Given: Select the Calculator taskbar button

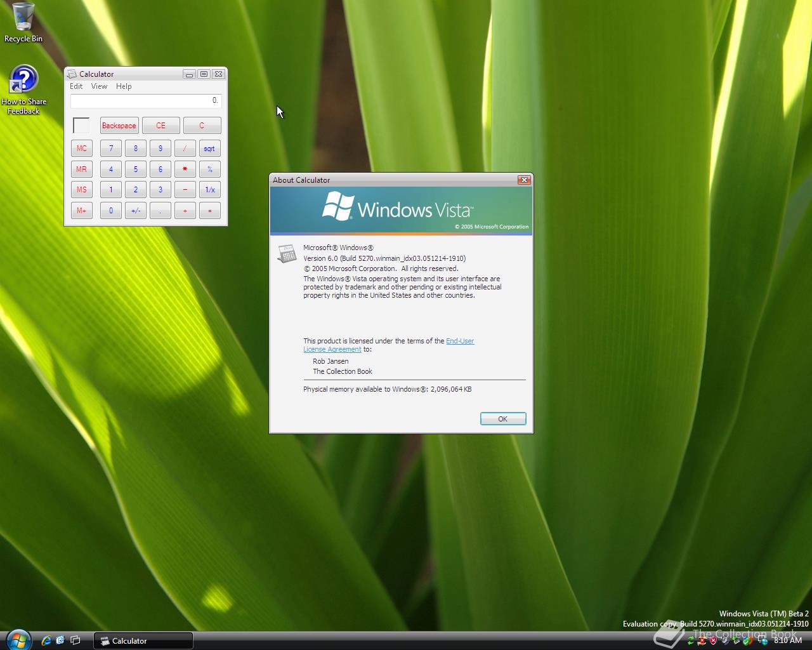Looking at the screenshot, I should [x=143, y=640].
